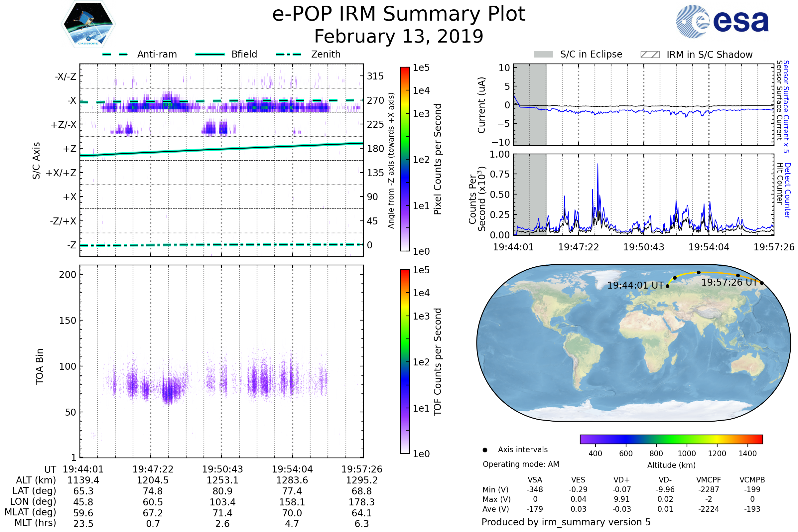The height and width of the screenshot is (532, 798).
Task: Click the Operating mode: AM text
Action: (x=521, y=464)
